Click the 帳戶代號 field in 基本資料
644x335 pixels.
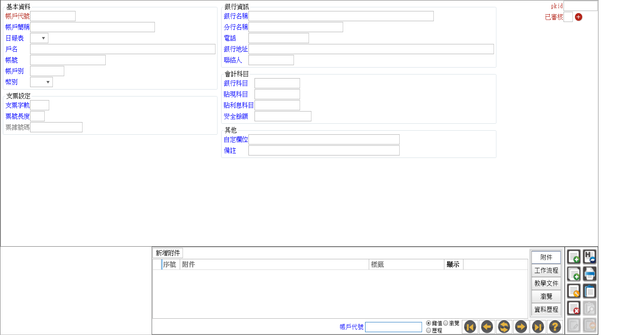[53, 16]
